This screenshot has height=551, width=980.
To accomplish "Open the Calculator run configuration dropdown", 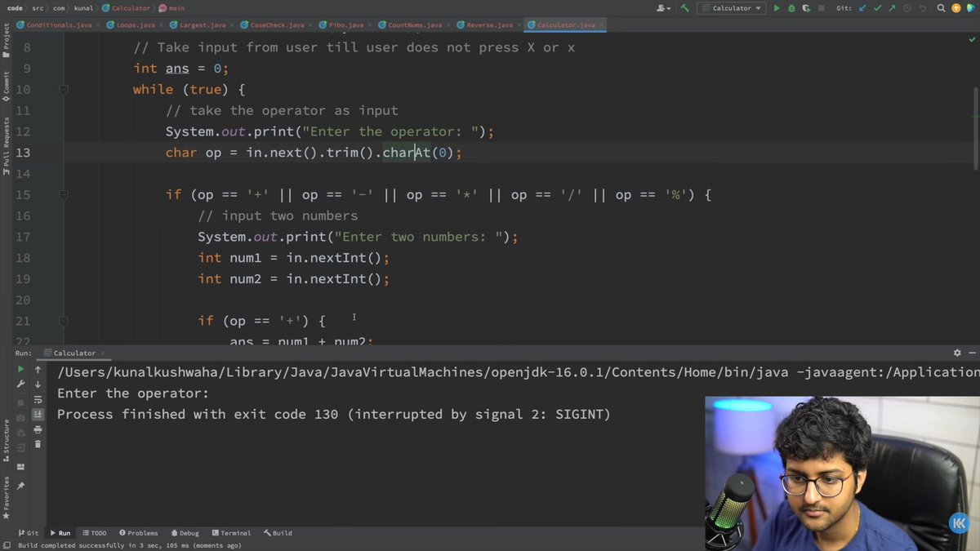I will 732,8.
